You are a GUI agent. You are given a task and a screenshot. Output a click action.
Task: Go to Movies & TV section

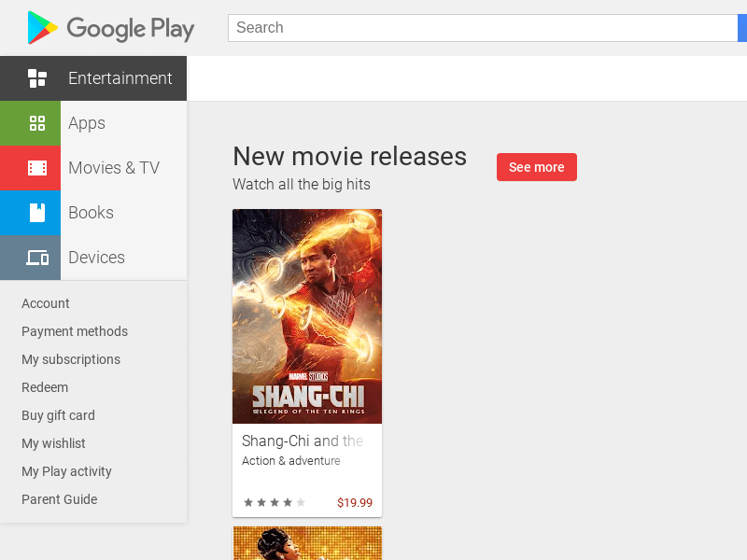point(114,168)
